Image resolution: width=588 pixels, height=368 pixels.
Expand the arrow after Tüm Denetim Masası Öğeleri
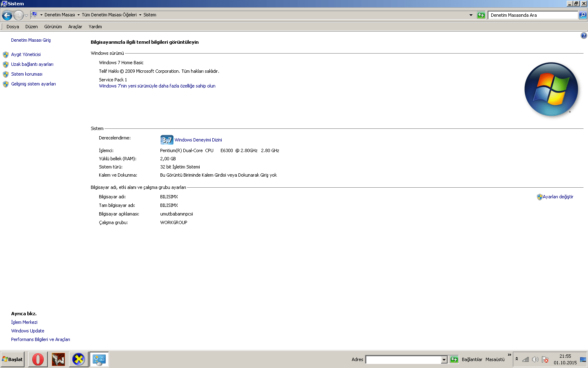pos(140,15)
